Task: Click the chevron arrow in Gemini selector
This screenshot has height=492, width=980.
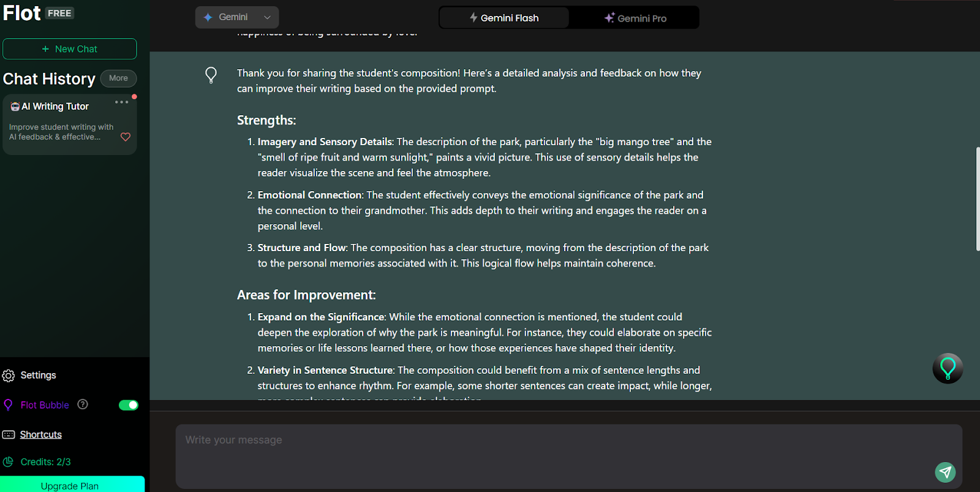Action: pos(267,18)
